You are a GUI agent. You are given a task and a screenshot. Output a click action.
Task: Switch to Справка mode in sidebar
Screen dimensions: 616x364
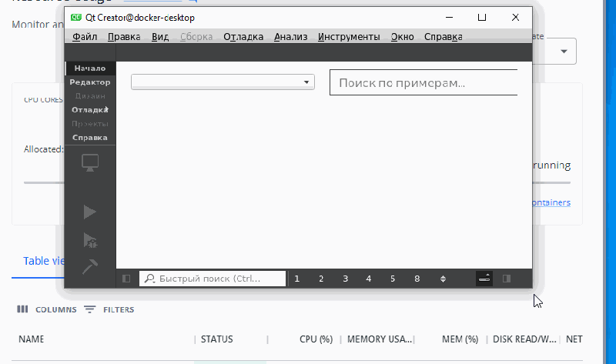click(x=90, y=138)
